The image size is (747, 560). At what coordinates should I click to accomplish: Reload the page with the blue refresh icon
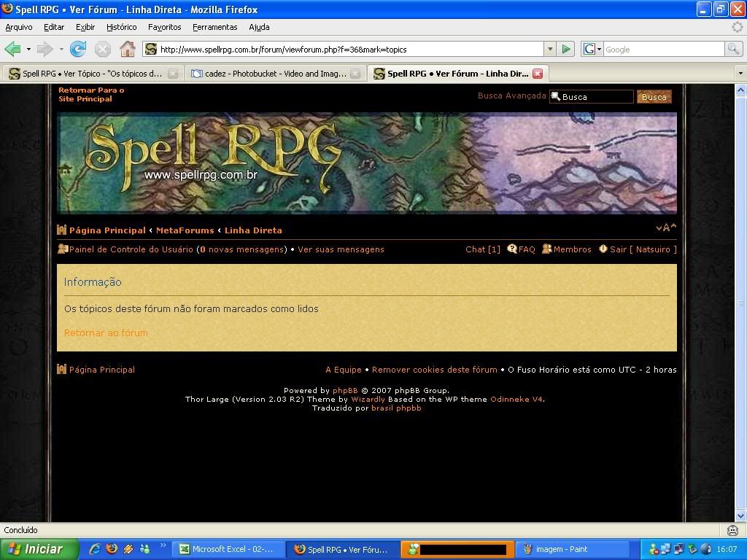pyautogui.click(x=77, y=49)
